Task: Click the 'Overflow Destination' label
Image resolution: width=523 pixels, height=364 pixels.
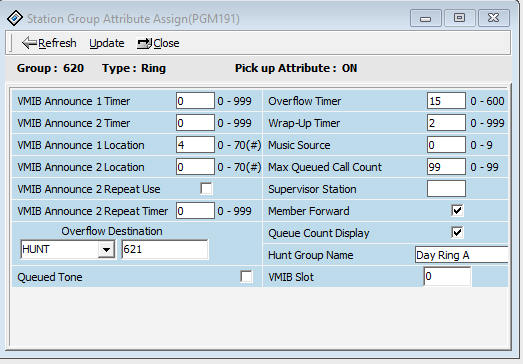Action: [112, 231]
